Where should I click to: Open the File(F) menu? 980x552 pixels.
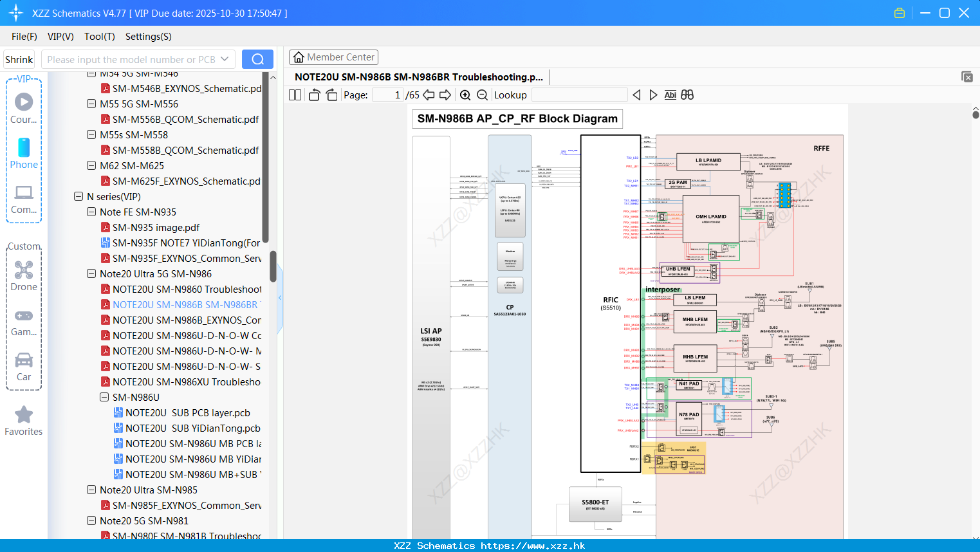[24, 37]
